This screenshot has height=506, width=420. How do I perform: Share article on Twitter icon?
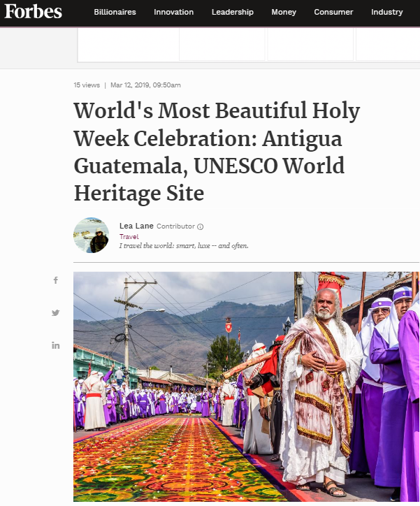point(55,312)
